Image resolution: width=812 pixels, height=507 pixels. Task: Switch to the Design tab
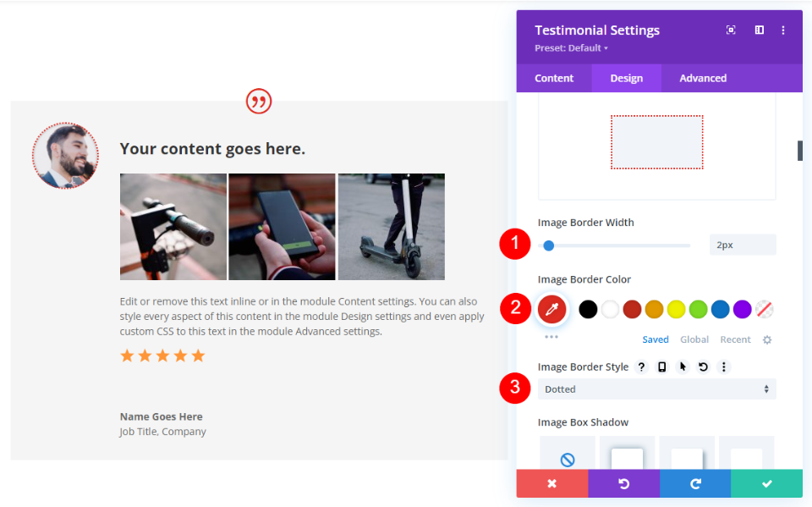click(x=626, y=78)
